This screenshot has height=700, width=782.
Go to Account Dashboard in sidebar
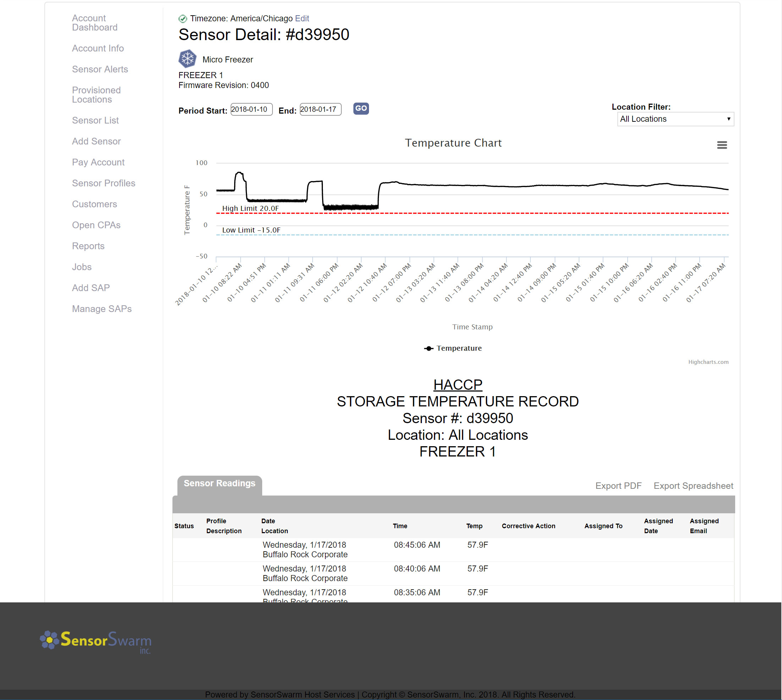click(95, 23)
